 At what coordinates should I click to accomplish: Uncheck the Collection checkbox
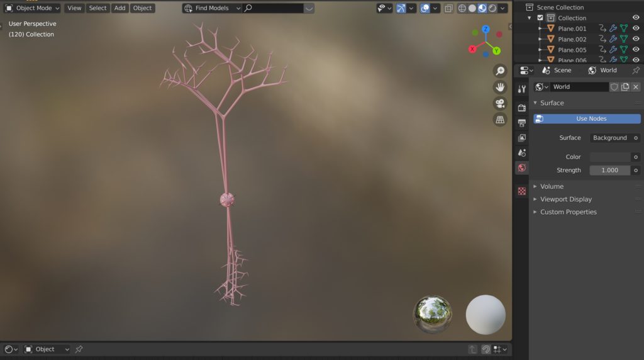coord(540,18)
